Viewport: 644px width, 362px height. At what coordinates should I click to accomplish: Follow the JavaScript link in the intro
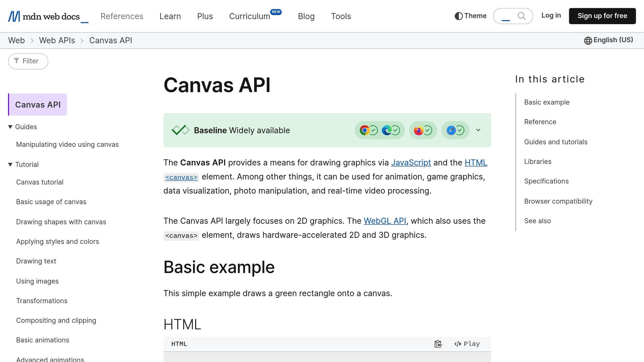[411, 162]
